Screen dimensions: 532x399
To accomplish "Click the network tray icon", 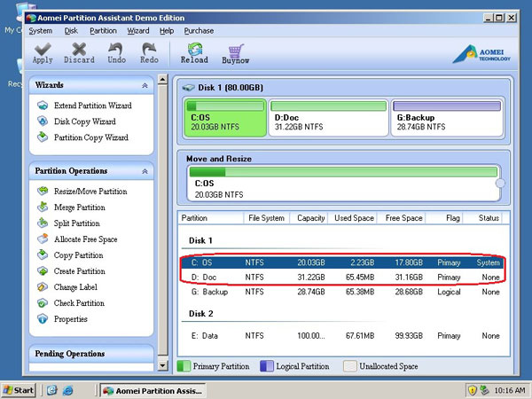I will (x=484, y=390).
